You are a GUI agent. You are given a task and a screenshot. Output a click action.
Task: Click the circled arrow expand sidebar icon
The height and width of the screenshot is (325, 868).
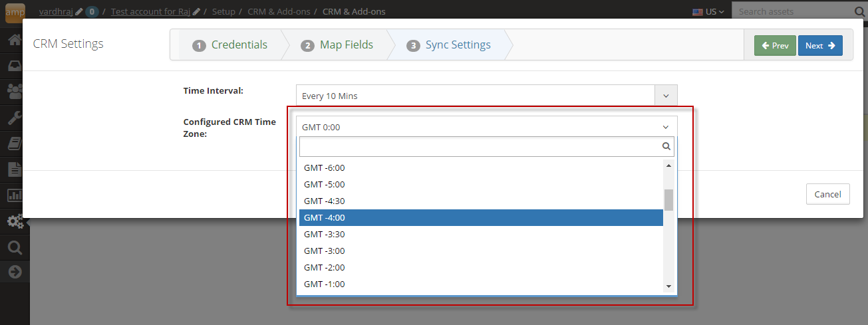pyautogui.click(x=15, y=272)
